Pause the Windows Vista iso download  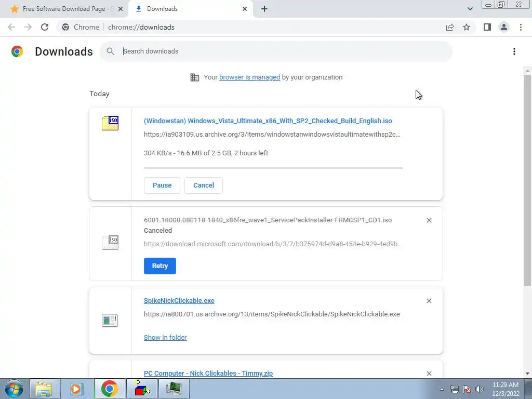(162, 185)
